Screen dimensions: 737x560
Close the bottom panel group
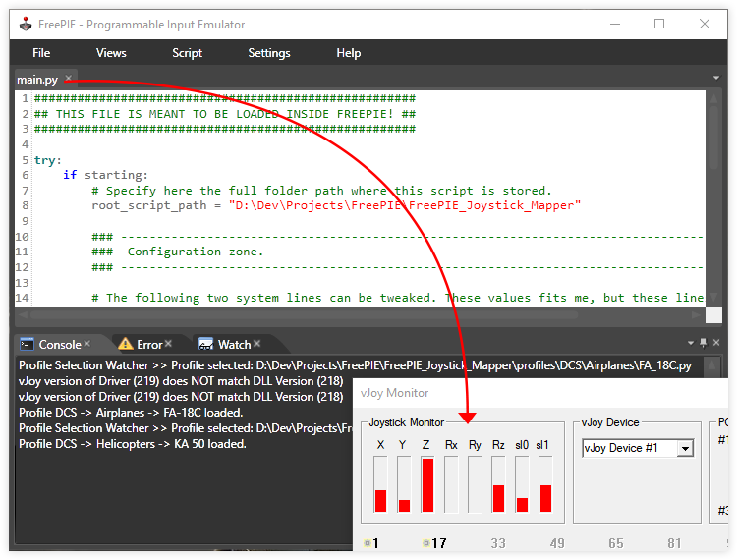[x=716, y=343]
